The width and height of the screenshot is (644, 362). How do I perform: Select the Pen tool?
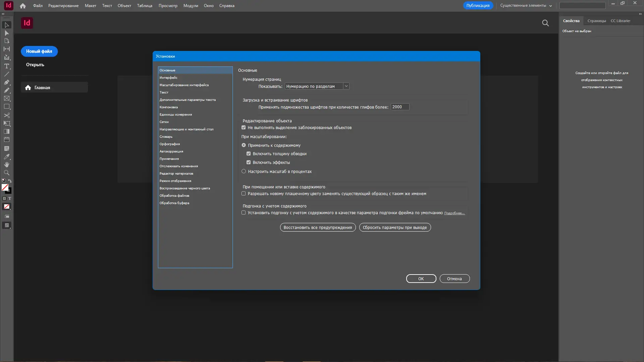click(x=6, y=82)
